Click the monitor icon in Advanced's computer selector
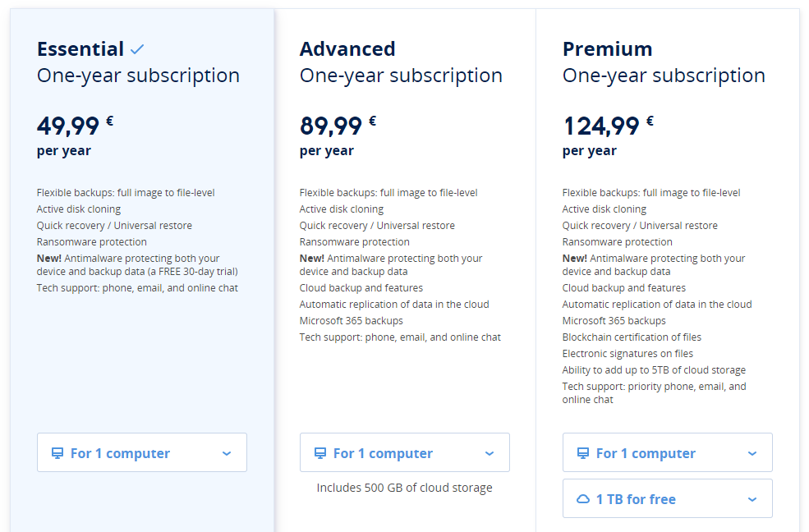The image size is (809, 532). point(320,453)
